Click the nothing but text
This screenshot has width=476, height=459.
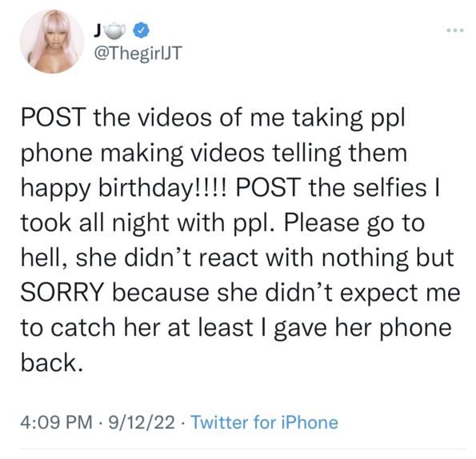tap(388, 258)
